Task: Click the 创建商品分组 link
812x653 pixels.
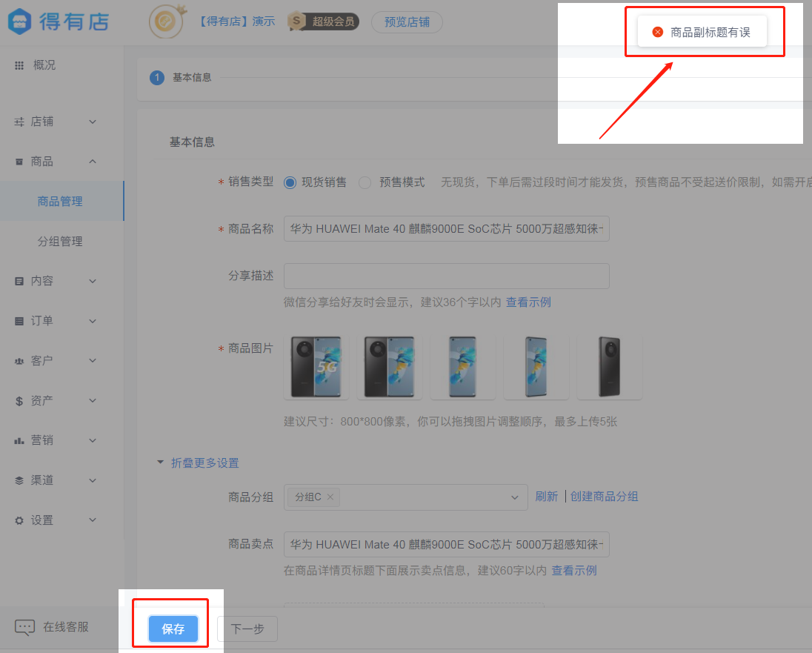Action: click(605, 497)
